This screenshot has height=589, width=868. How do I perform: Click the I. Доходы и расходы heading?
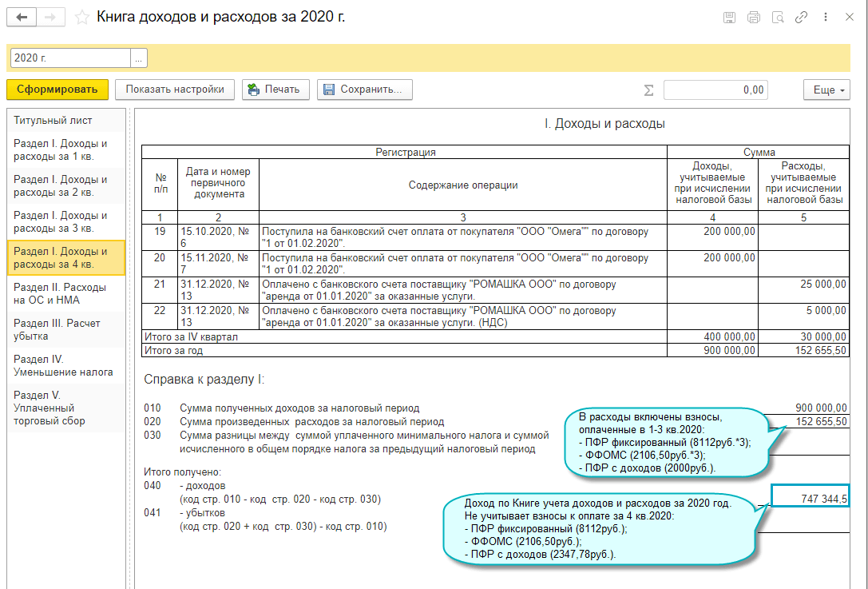click(x=604, y=124)
